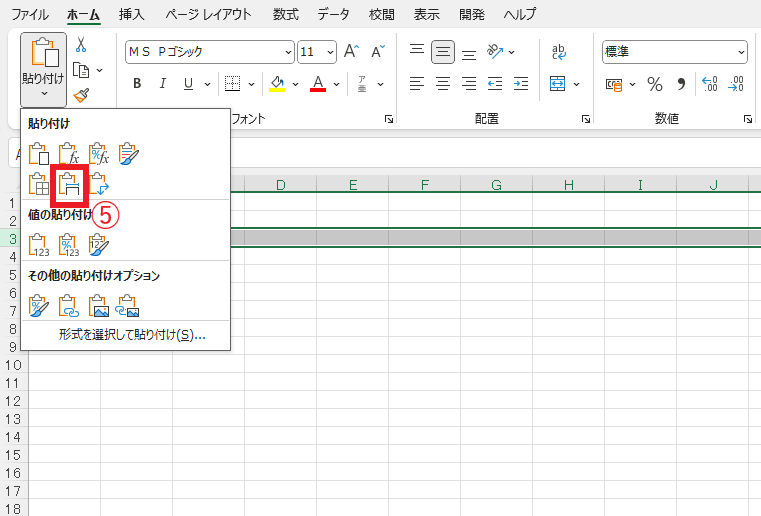Click the main 貼り付け paste button
761x516 pixels.
click(43, 69)
